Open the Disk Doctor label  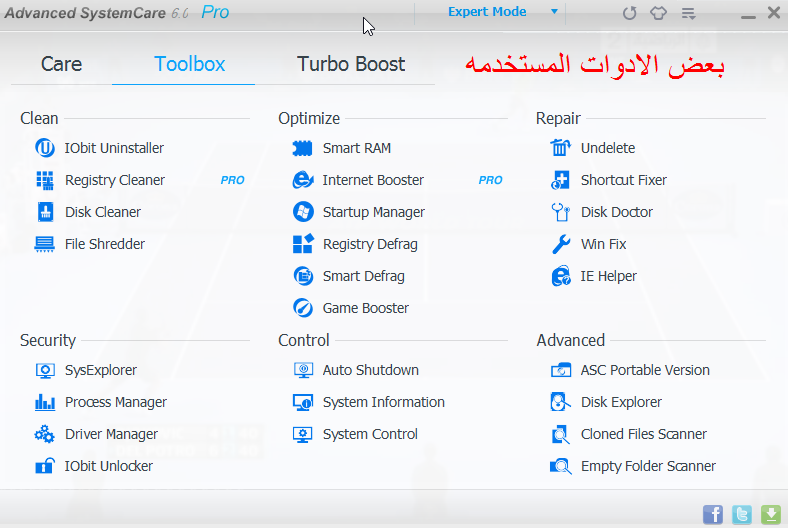(617, 212)
